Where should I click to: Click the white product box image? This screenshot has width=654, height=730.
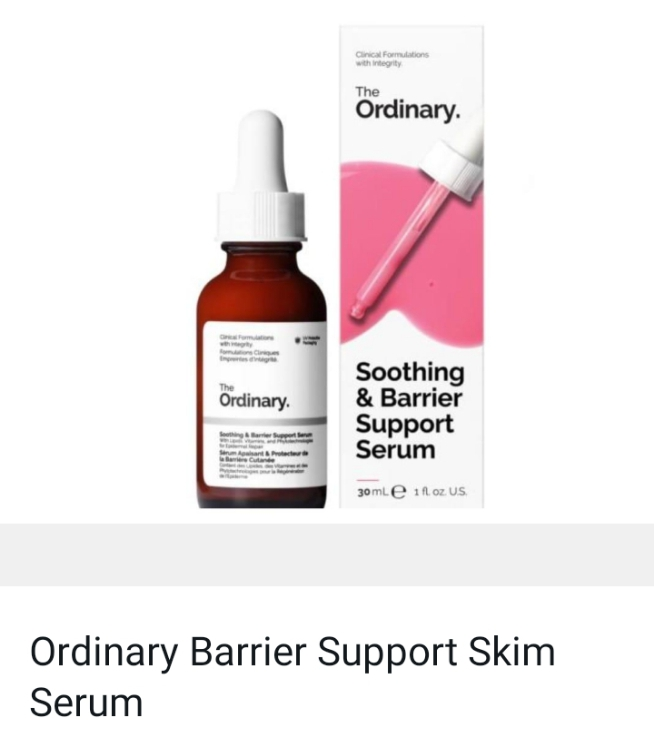click(x=411, y=267)
